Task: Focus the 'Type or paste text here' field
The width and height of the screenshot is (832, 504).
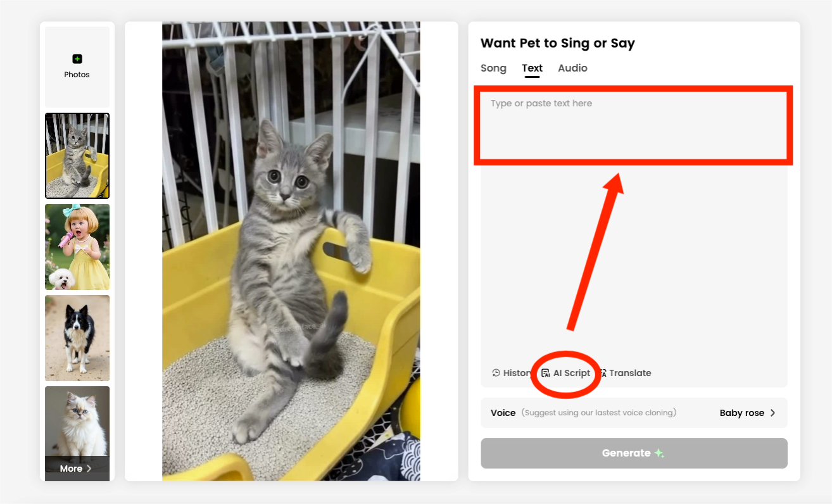Action: point(634,127)
